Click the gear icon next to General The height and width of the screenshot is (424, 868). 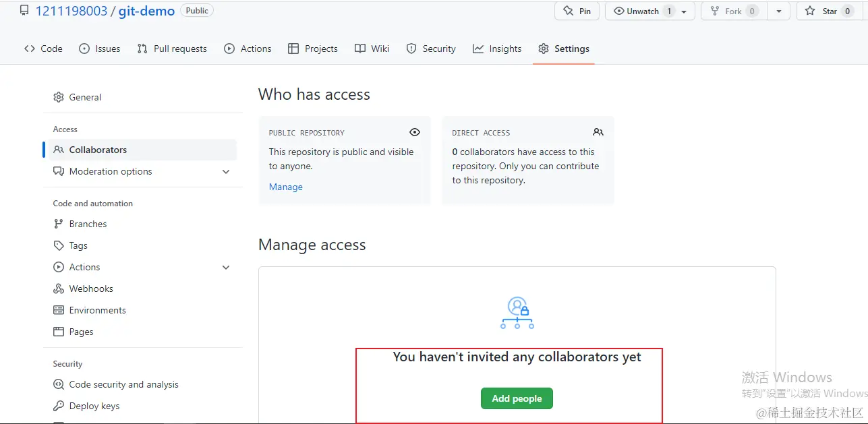click(59, 97)
